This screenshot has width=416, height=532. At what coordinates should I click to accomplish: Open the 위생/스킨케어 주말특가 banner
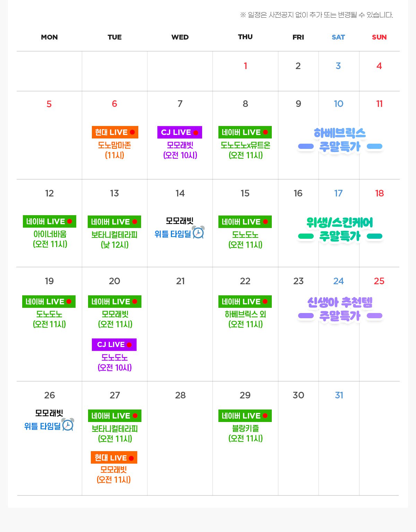pyautogui.click(x=340, y=229)
